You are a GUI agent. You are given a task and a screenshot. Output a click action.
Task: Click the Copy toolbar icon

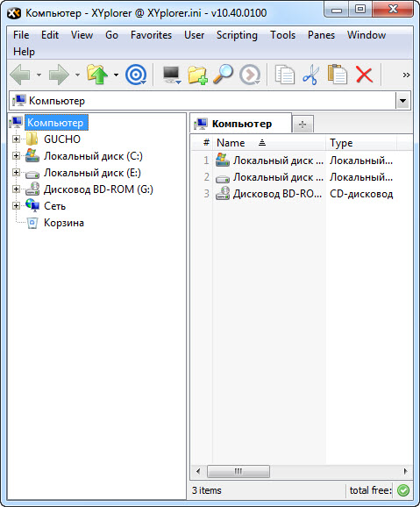pyautogui.click(x=284, y=75)
